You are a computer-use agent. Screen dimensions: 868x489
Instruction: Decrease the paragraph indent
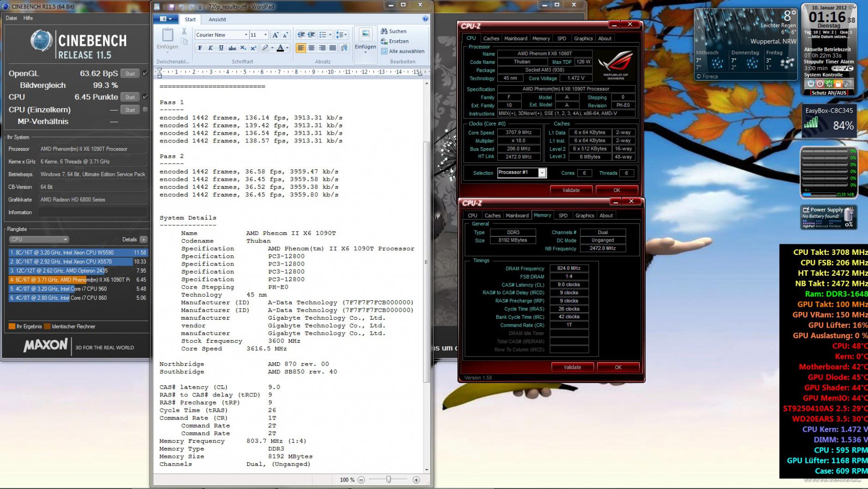point(301,35)
